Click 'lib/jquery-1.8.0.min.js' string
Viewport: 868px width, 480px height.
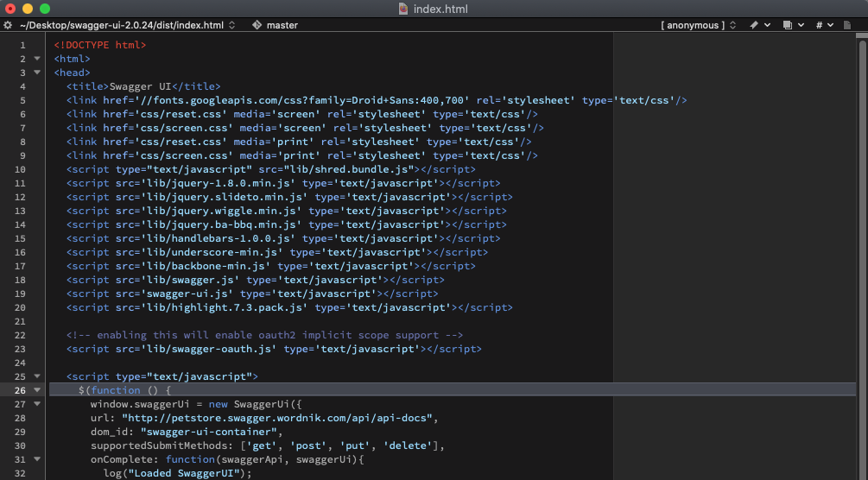(x=219, y=183)
